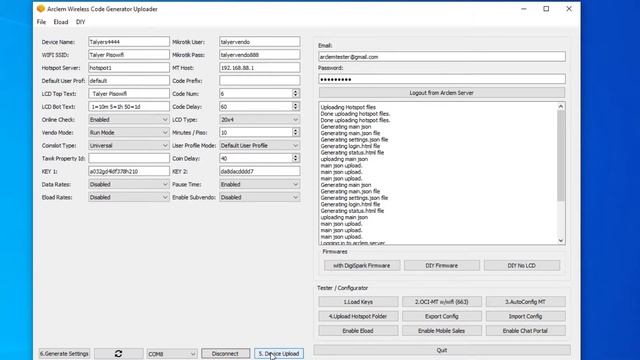Click the Disconnect button
The width and height of the screenshot is (640, 360).
point(225,354)
